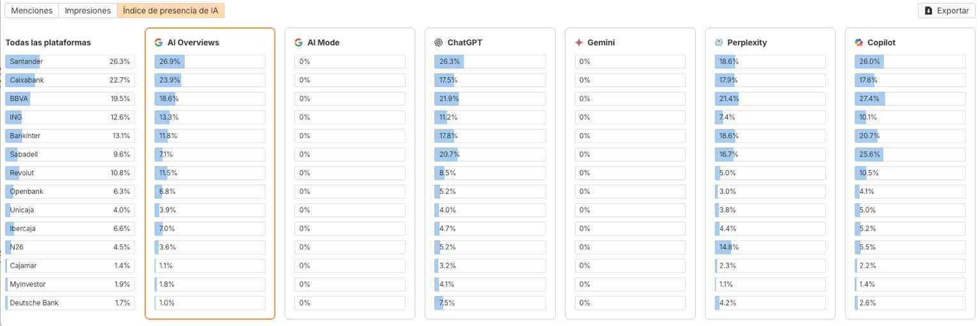The width and height of the screenshot is (980, 326).
Task: Click the Google icon beside AI Overviews
Action: (159, 43)
